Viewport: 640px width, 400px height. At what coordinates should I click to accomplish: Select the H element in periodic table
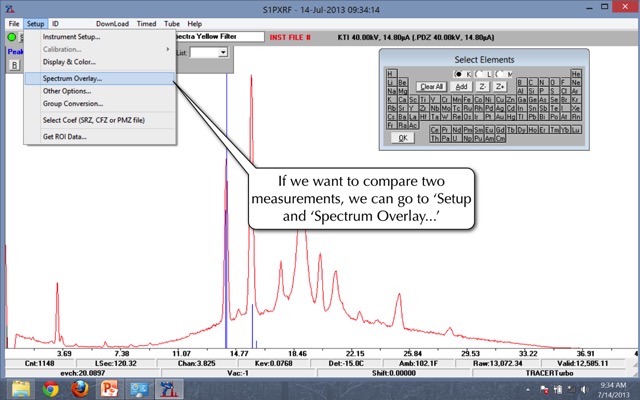click(x=390, y=74)
